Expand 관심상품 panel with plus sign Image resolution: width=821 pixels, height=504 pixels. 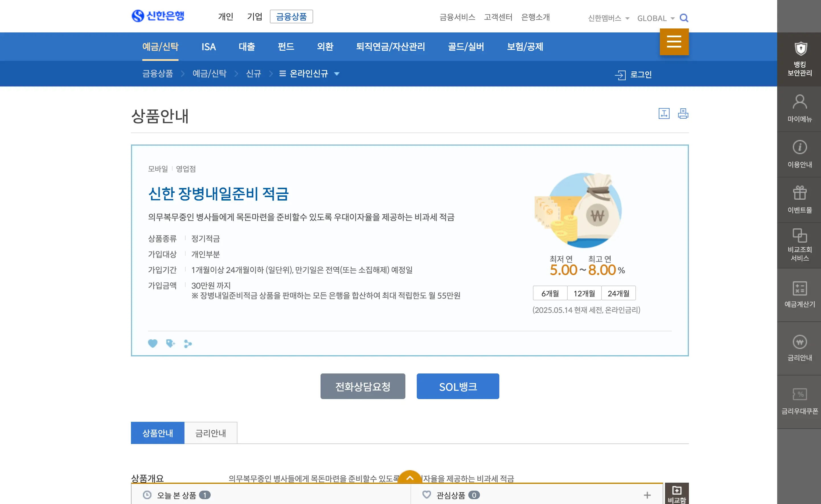pos(647,495)
